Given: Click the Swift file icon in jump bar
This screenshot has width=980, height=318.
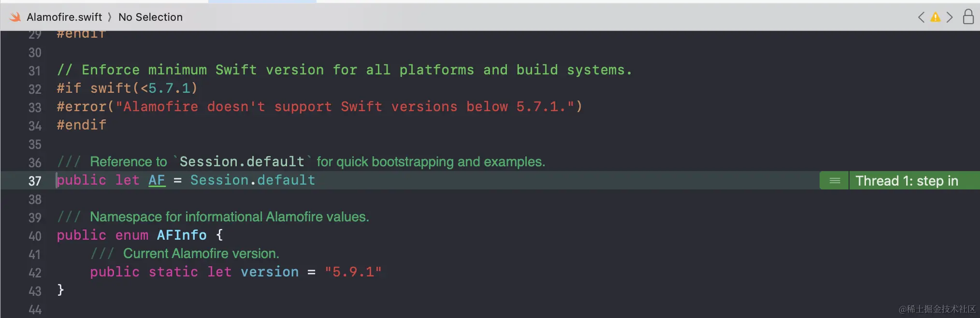Looking at the screenshot, I should [15, 17].
